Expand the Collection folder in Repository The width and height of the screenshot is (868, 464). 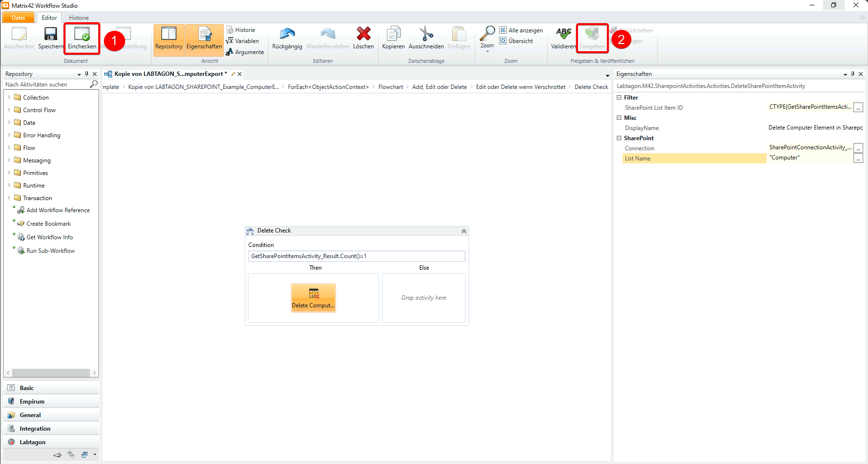9,97
